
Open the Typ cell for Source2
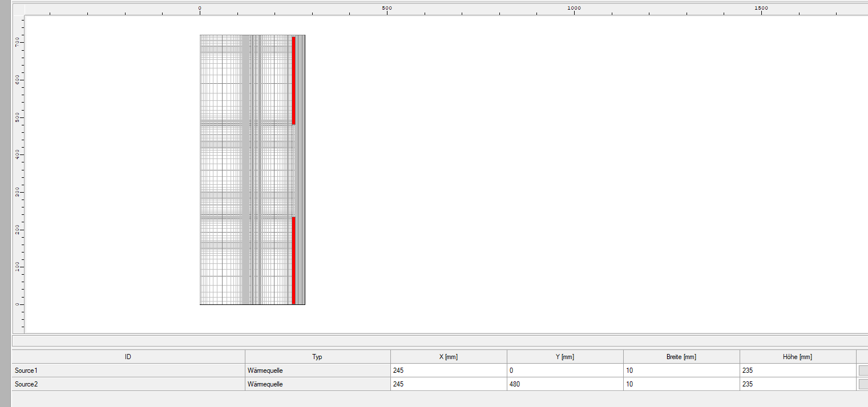click(x=317, y=384)
